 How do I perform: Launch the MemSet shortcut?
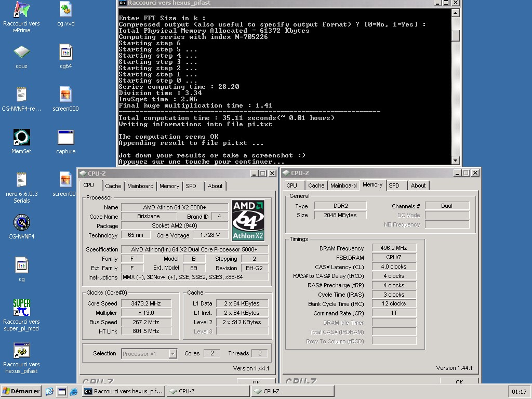(21, 137)
